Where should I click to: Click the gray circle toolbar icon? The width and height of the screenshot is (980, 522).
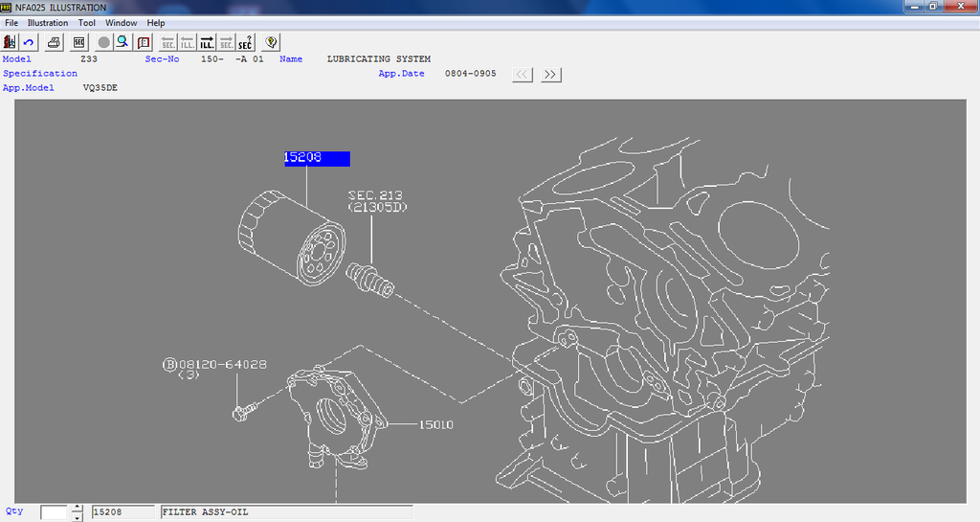coord(103,42)
